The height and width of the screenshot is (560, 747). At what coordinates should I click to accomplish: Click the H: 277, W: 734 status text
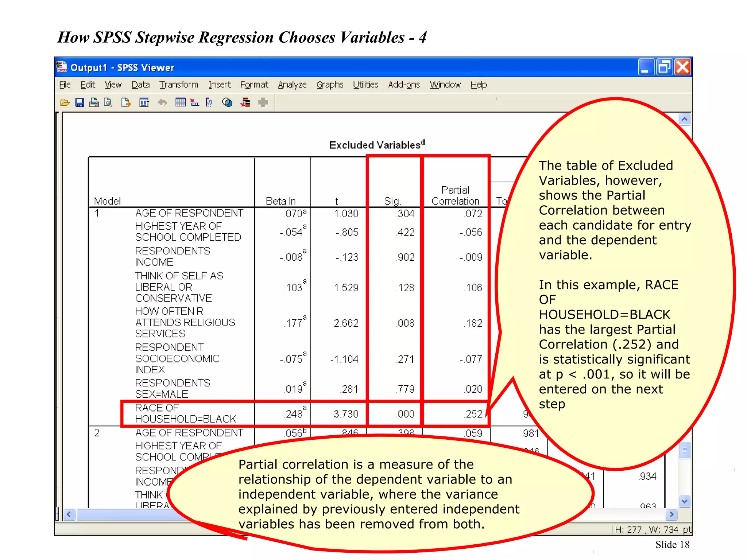click(653, 529)
